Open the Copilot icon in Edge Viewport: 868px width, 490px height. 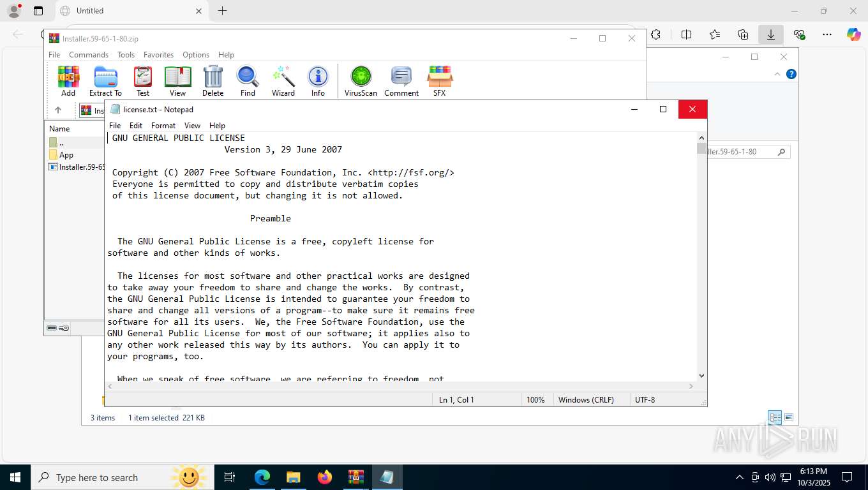coord(854,34)
